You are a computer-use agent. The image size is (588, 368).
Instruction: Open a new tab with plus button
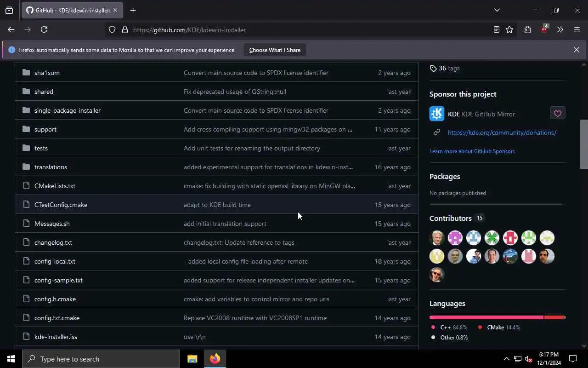click(133, 10)
